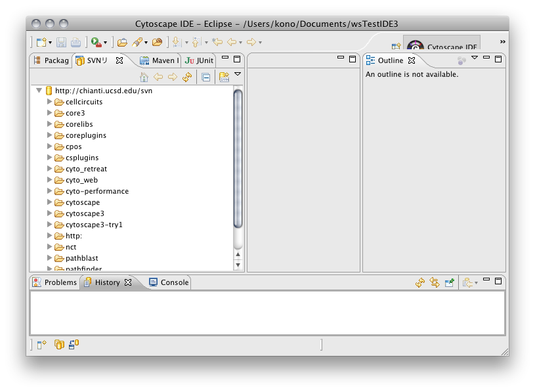Close the SVN repositories tab

[x=119, y=60]
